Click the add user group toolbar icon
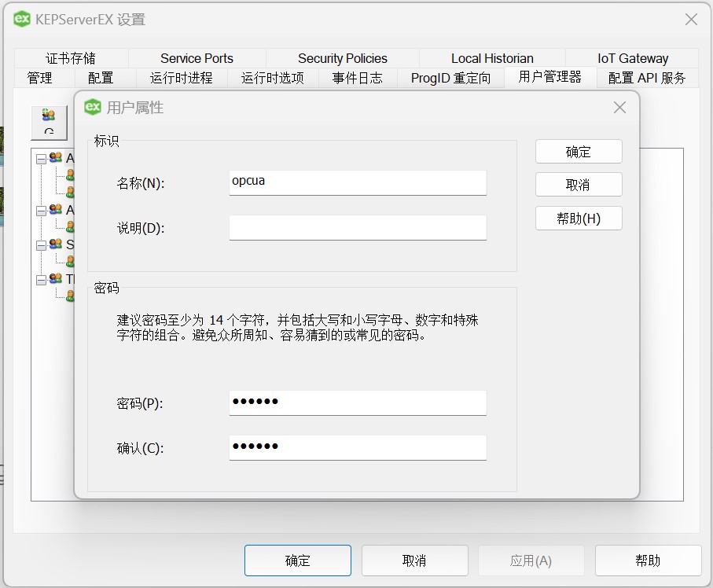The image size is (713, 588). [x=47, y=112]
